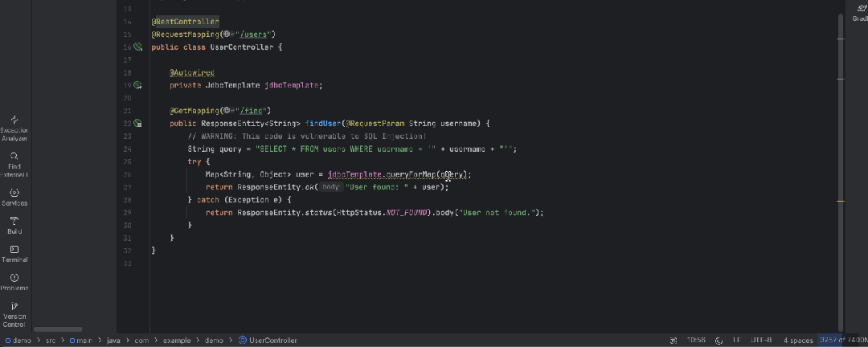Viewport: 868px width, 347px height.
Task: Click the autowired gutter icon on line 19
Action: click(x=138, y=85)
